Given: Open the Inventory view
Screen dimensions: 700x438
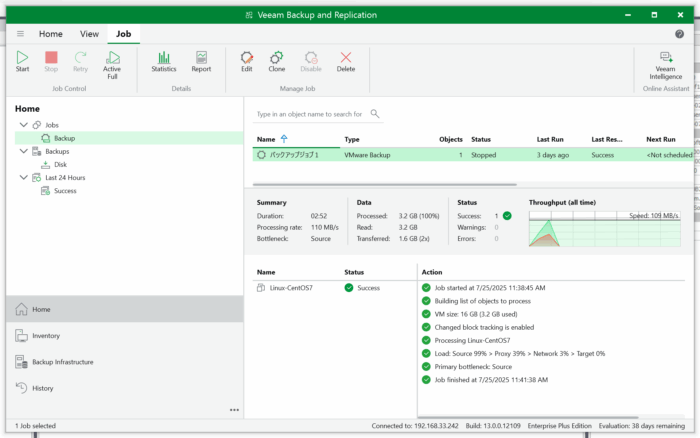Looking at the screenshot, I should pos(125,336).
